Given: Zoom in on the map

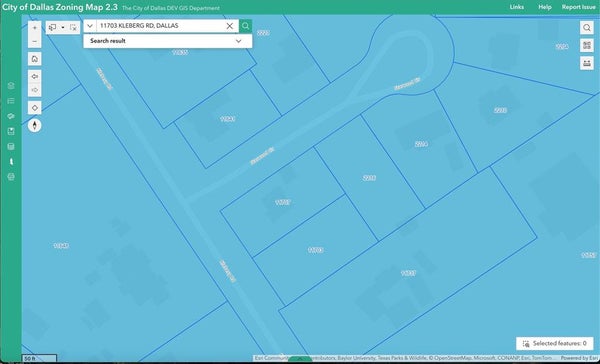Looking at the screenshot, I should click(x=35, y=28).
